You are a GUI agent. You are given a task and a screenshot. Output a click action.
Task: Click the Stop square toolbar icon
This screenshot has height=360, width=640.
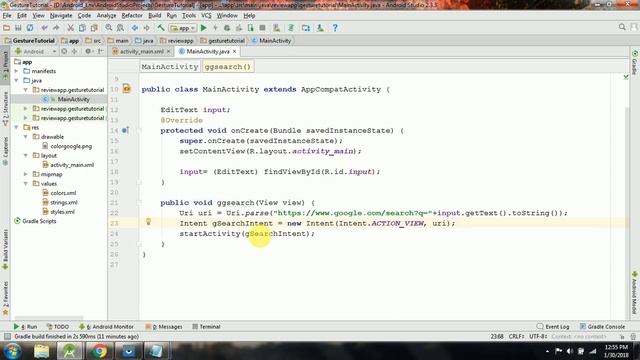(x=262, y=28)
